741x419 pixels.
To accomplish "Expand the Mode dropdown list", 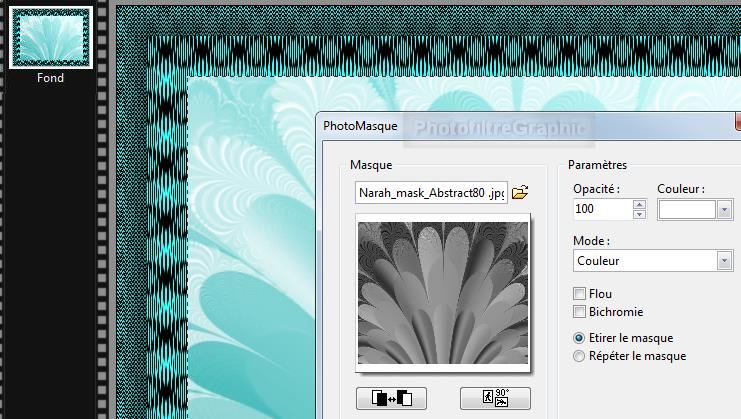I will pyautogui.click(x=724, y=261).
